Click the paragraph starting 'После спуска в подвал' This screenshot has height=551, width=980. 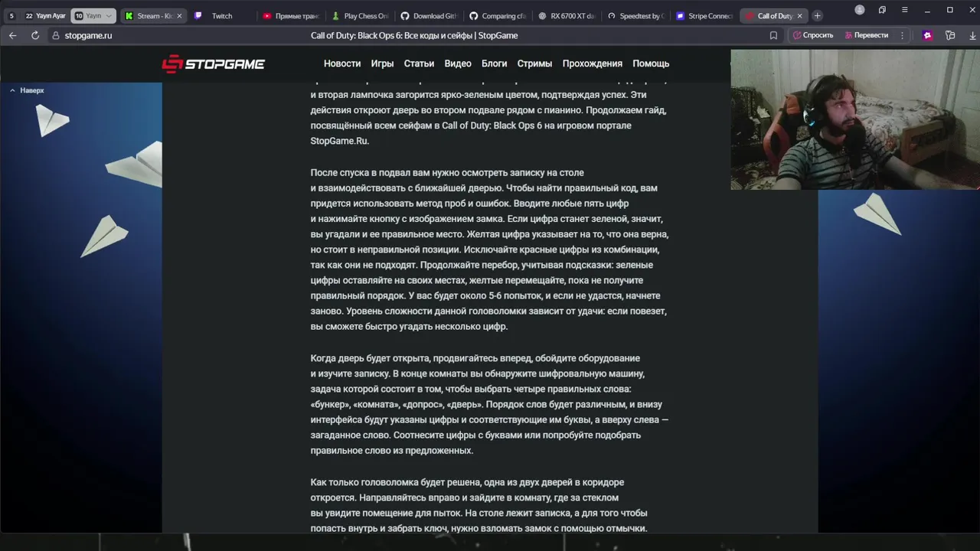tap(489, 249)
